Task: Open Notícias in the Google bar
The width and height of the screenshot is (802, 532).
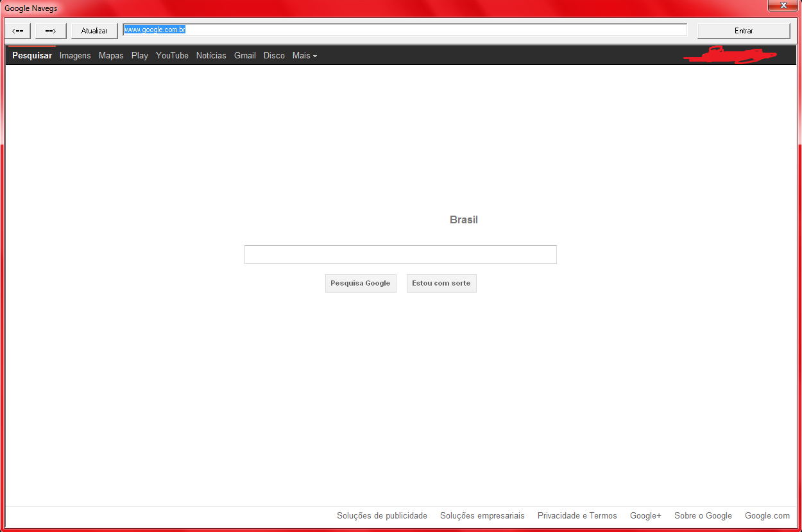Action: coord(211,56)
